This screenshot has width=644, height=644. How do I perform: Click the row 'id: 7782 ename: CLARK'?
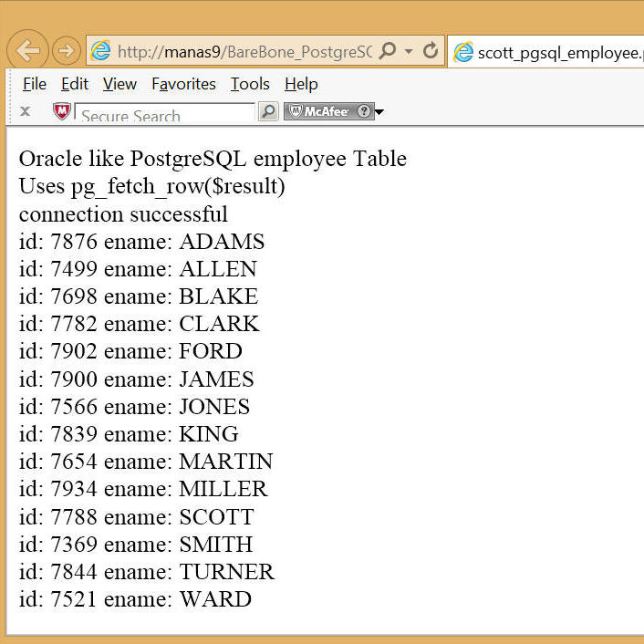139,324
